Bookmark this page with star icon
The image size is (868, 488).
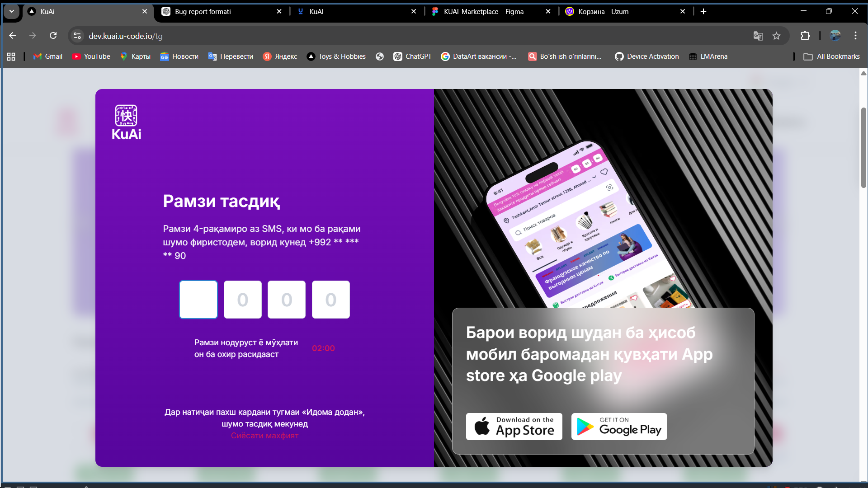coord(776,36)
